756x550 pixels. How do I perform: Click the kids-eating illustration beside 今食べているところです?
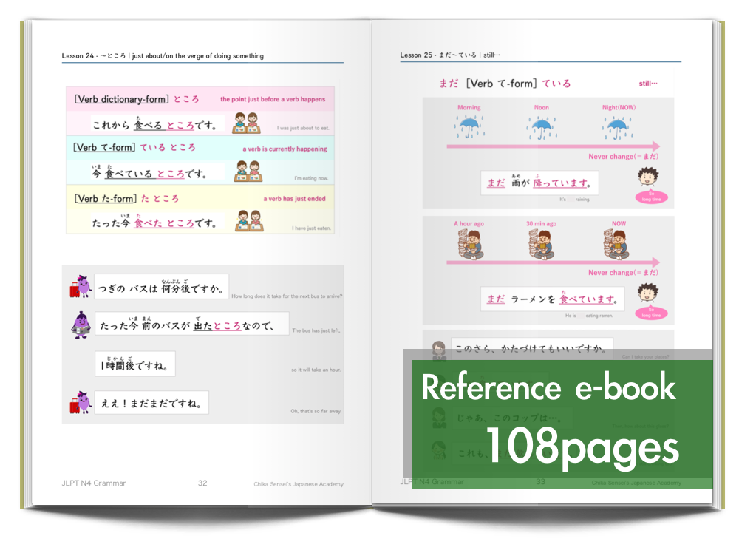click(248, 172)
